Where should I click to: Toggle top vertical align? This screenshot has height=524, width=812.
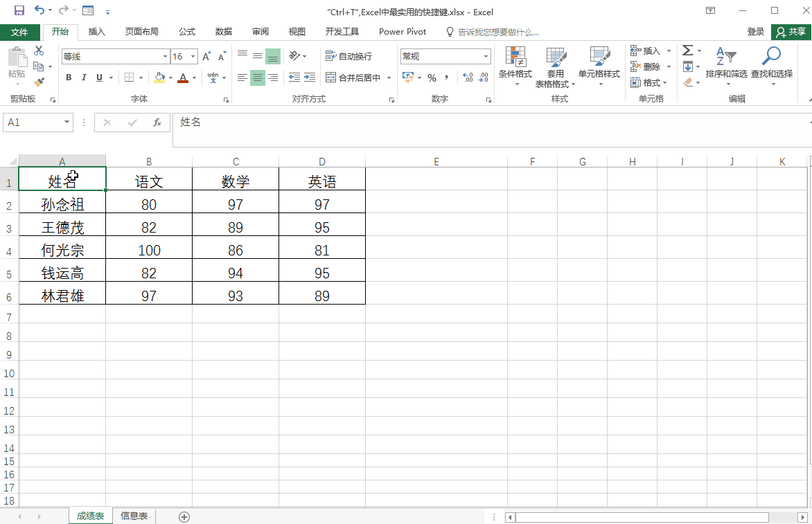tap(242, 55)
